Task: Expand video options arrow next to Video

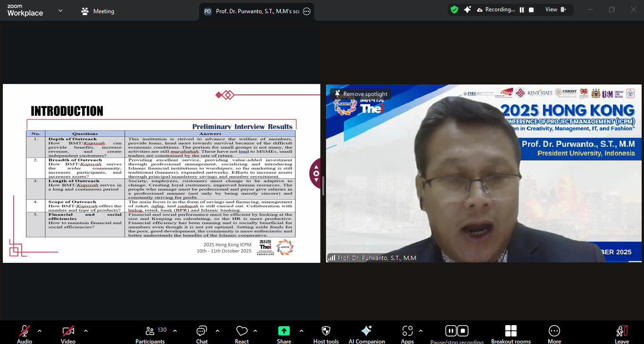Action: 85,331
